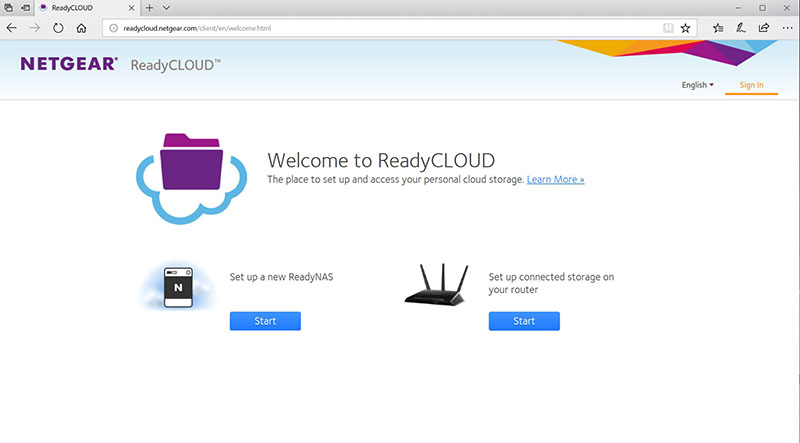
Task: Close the ReadyCLOUD tab
Action: point(131,8)
